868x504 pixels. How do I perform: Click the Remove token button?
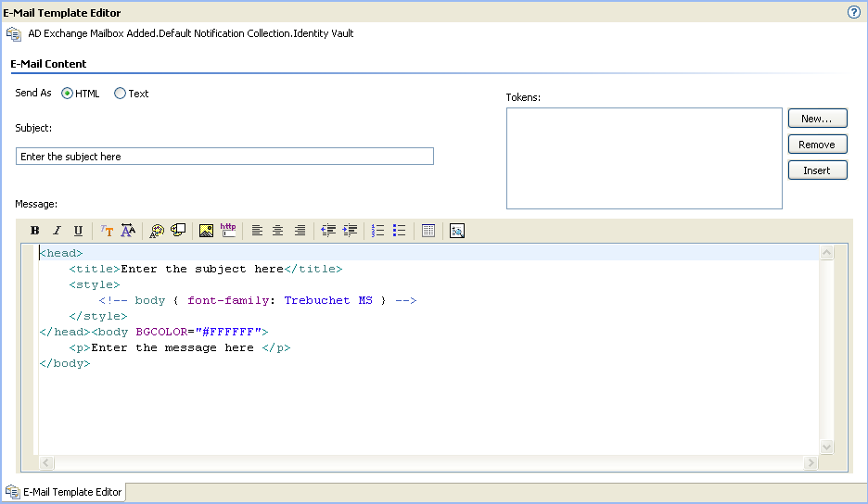817,145
